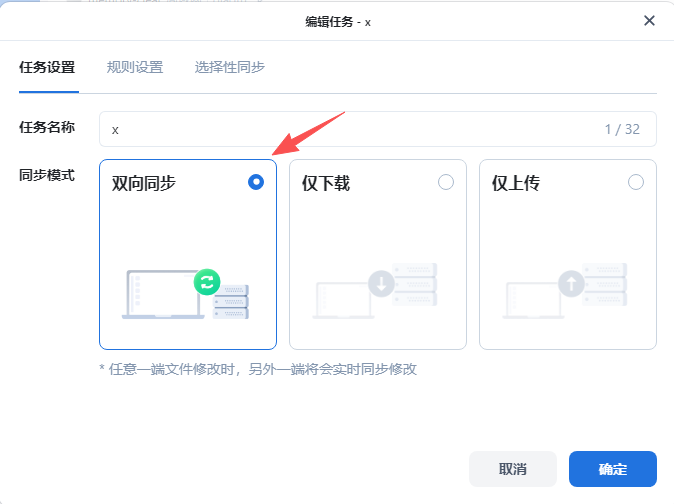Close the 编辑任务 dialog with the X
Image resolution: width=674 pixels, height=504 pixels.
pyautogui.click(x=649, y=21)
